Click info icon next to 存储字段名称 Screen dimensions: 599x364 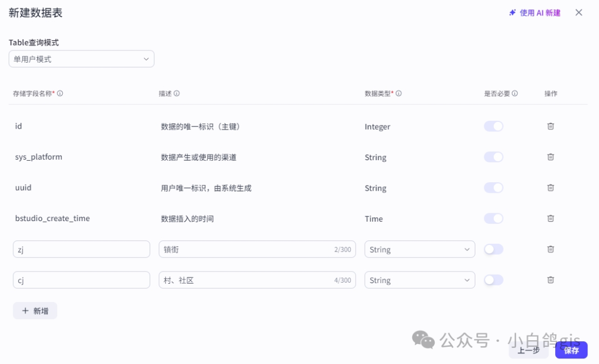[60, 94]
